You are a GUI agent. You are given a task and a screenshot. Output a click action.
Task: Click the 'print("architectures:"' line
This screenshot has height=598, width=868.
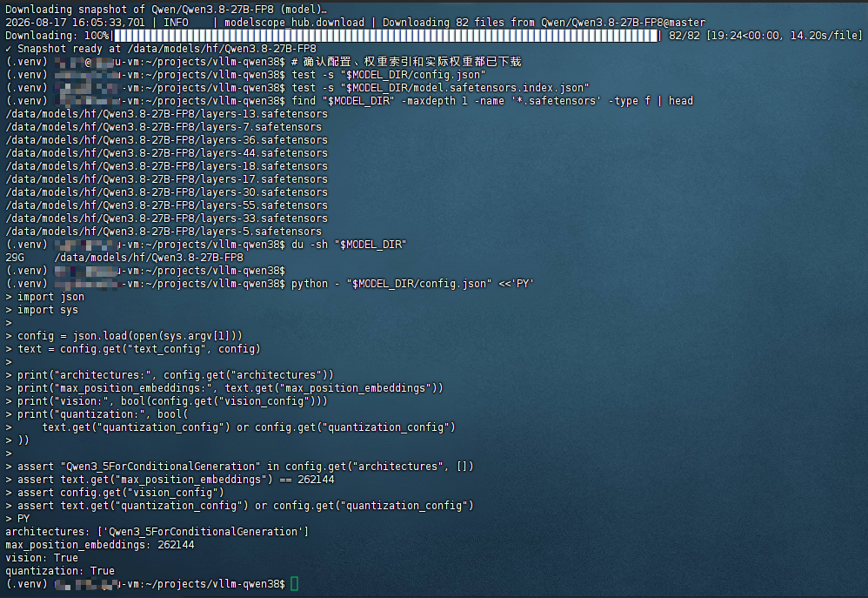point(176,374)
